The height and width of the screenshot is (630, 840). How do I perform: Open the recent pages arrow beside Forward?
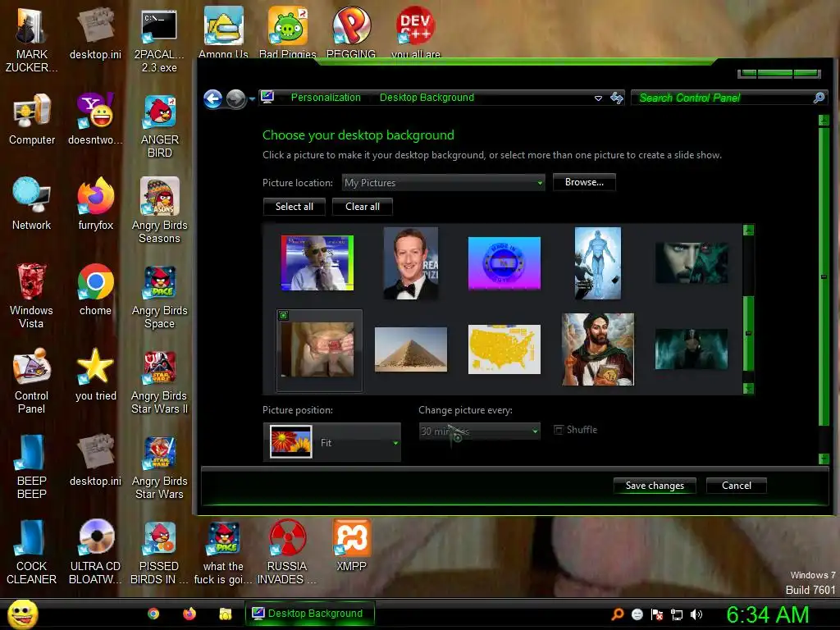pos(252,99)
